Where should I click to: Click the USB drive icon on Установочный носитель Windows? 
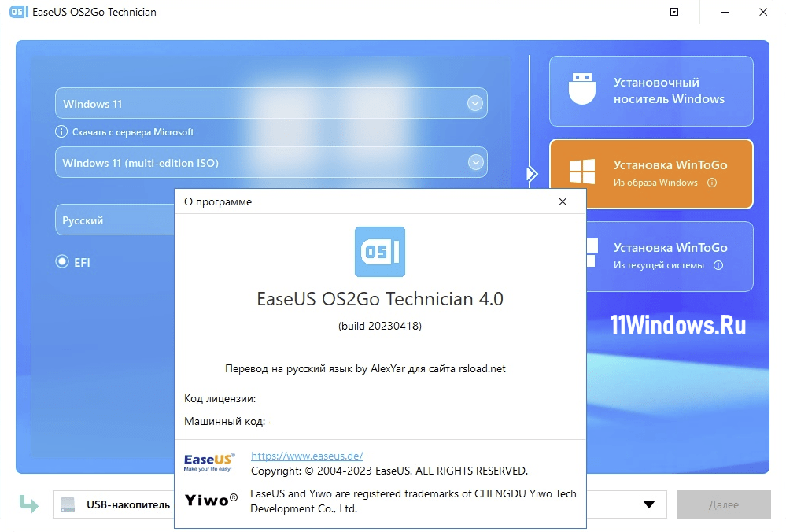click(582, 89)
